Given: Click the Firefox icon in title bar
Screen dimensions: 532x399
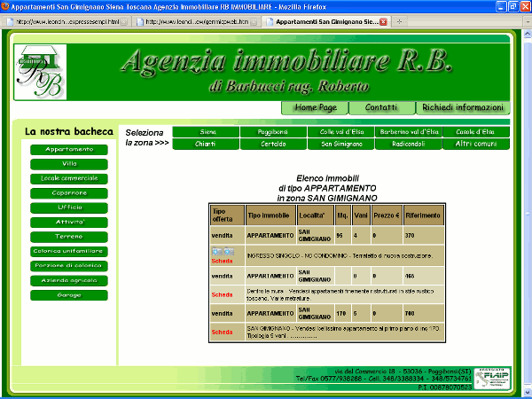Looking at the screenshot, I should point(5,6).
